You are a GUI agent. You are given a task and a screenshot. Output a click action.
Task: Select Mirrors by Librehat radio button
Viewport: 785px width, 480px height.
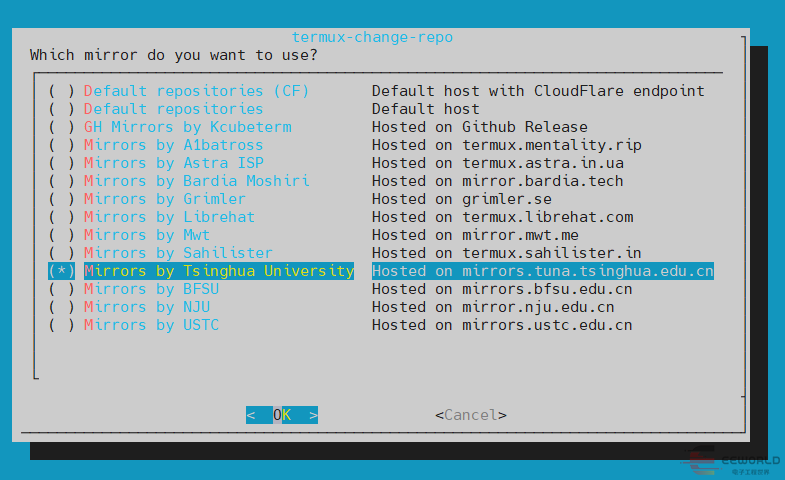[x=61, y=217]
